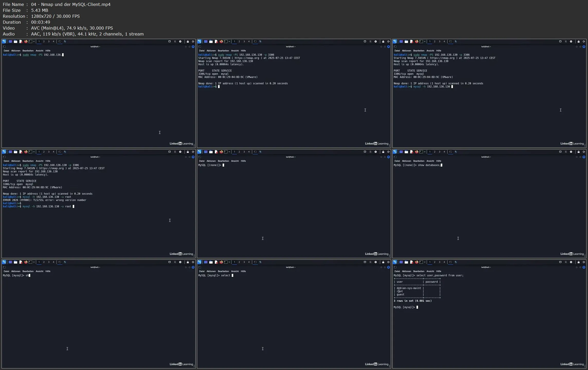Open file manager in the top-right frame
The image size is (588, 370).
click(x=406, y=41)
